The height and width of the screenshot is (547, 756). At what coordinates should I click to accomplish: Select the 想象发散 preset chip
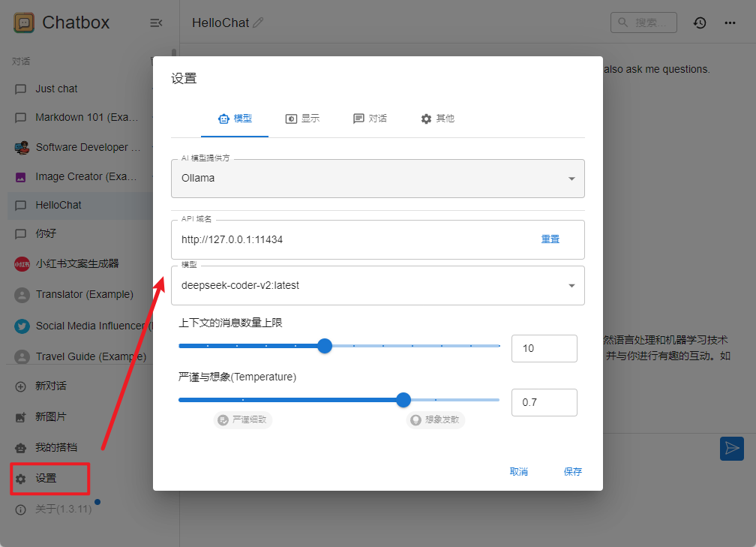[436, 419]
